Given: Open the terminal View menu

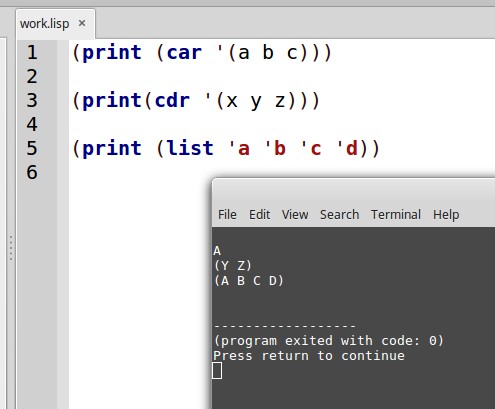Looking at the screenshot, I should [x=295, y=214].
